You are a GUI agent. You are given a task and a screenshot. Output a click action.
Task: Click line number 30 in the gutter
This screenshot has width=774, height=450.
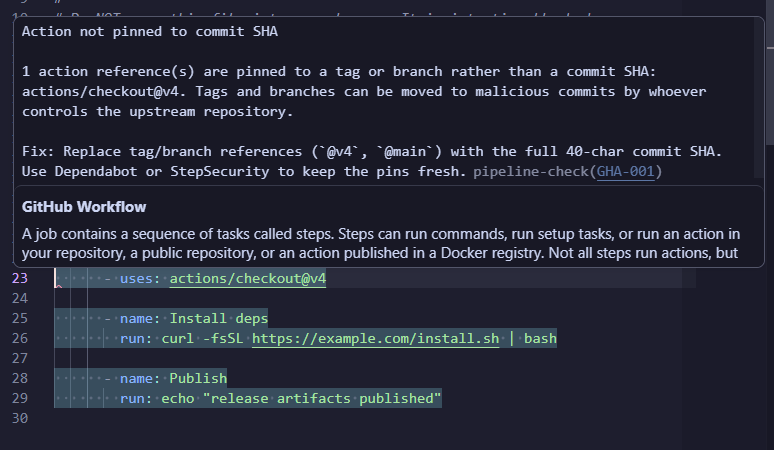pyautogui.click(x=20, y=418)
